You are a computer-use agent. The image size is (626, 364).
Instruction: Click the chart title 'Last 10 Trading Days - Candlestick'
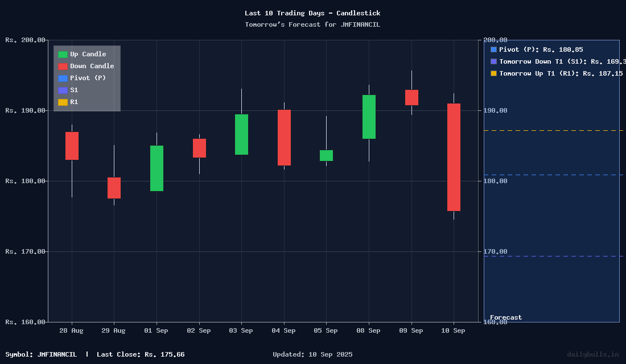pyautogui.click(x=312, y=13)
